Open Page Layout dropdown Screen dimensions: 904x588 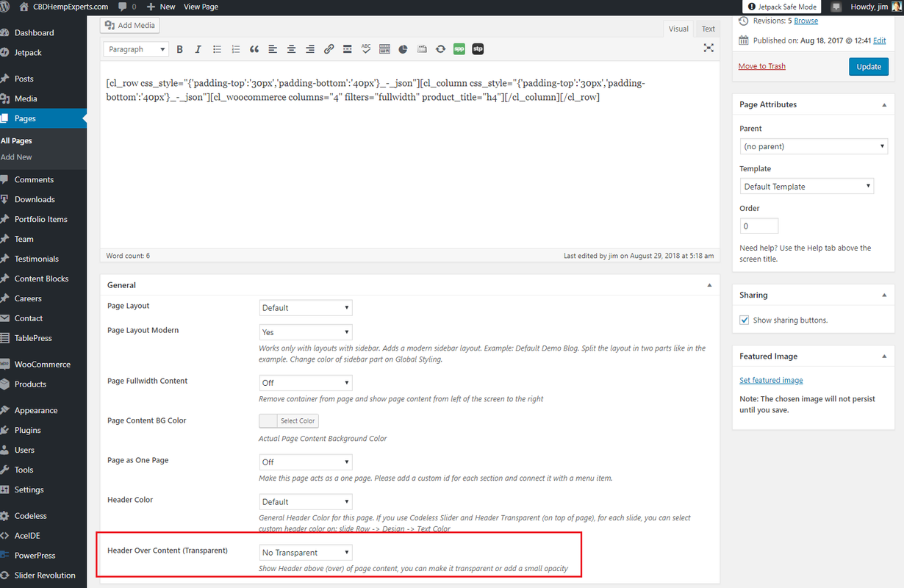[306, 308]
